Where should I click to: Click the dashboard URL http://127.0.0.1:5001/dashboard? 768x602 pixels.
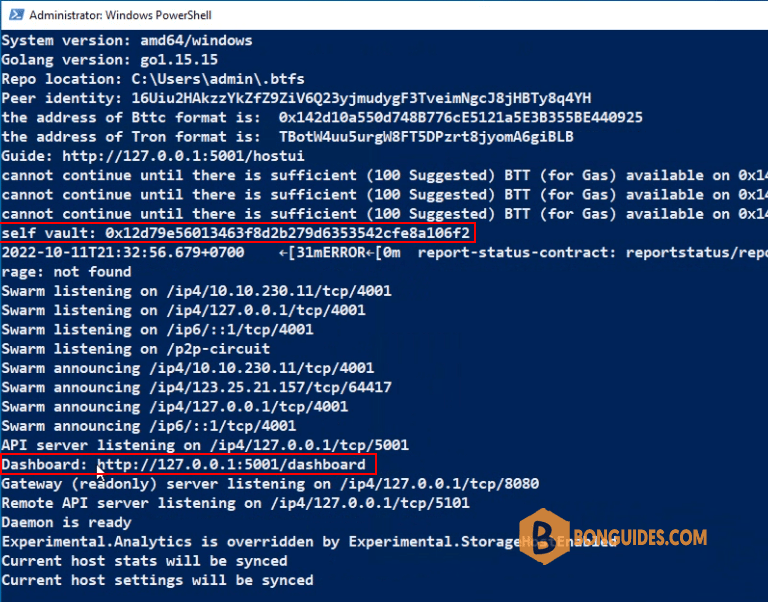click(231, 464)
